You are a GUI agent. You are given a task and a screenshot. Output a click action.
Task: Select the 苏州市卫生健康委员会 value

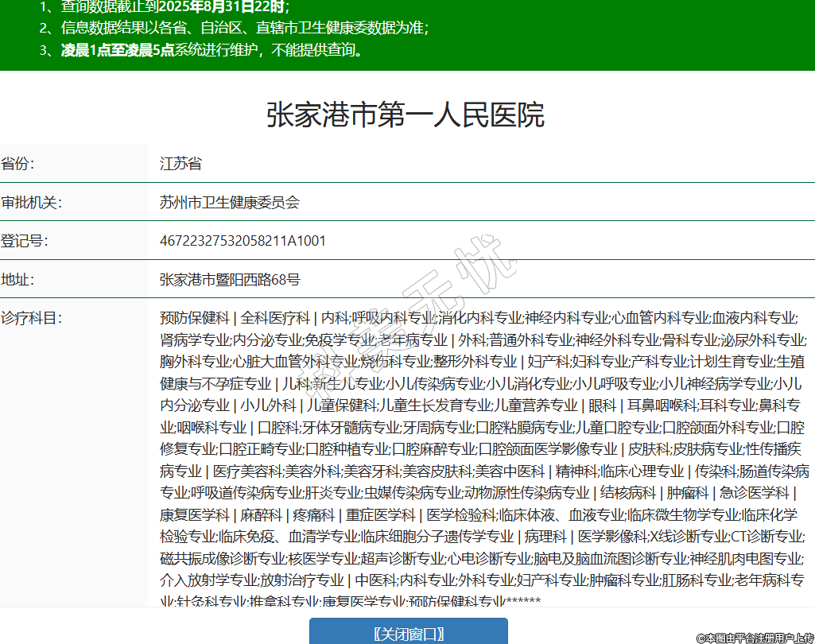coord(229,202)
